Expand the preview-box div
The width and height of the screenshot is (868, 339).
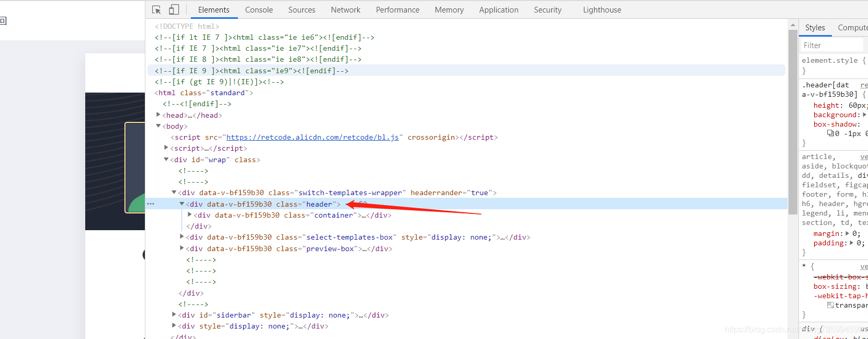coord(182,248)
